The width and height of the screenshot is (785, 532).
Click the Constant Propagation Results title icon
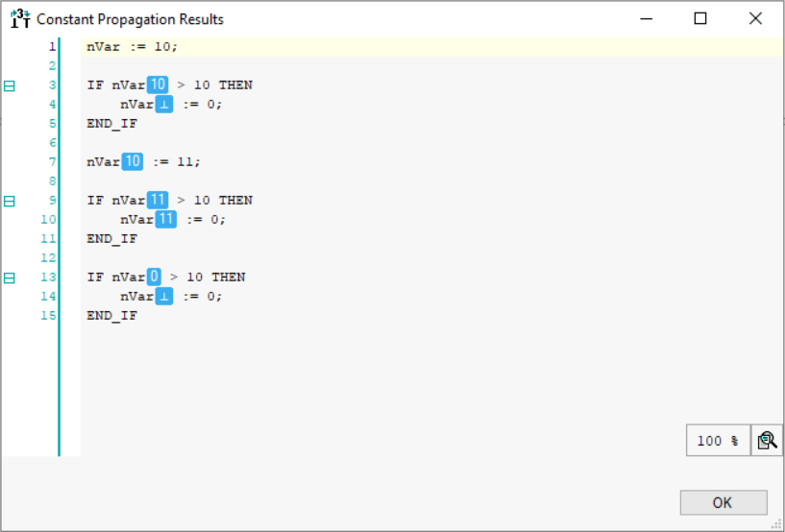pos(20,18)
